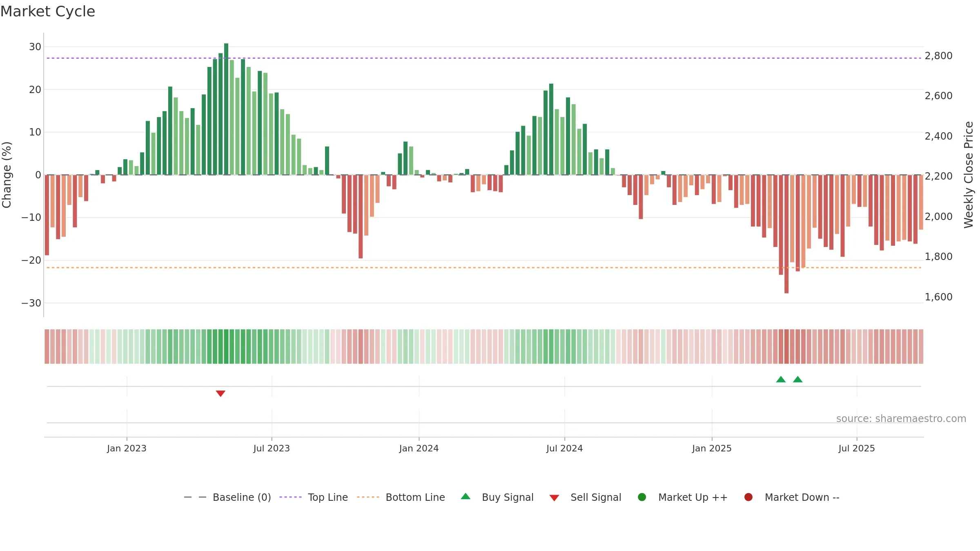The height and width of the screenshot is (551, 980).
Task: Click the green Market Up circle icon
Action: [642, 497]
